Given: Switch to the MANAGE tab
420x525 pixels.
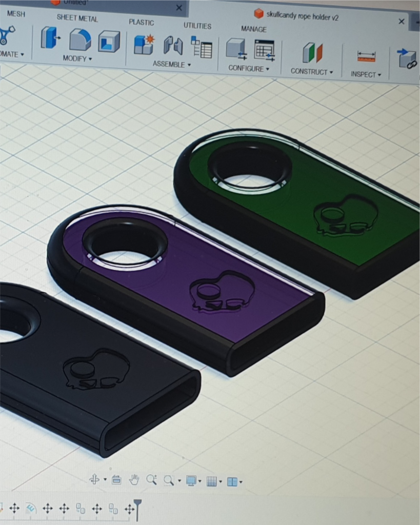Looking at the screenshot, I should pyautogui.click(x=254, y=29).
